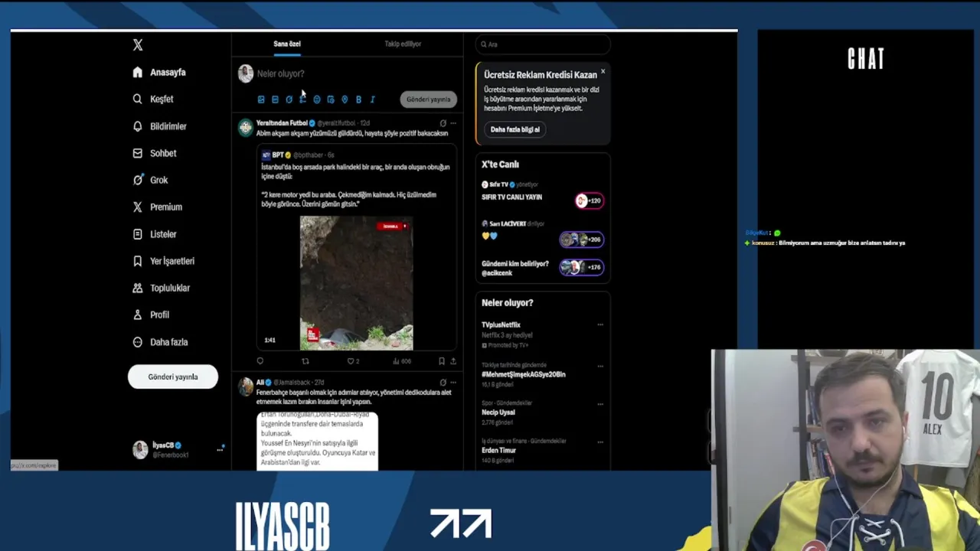Click the Grok enhance icon in composer
Viewport: 980px width, 551px height.
click(x=289, y=99)
